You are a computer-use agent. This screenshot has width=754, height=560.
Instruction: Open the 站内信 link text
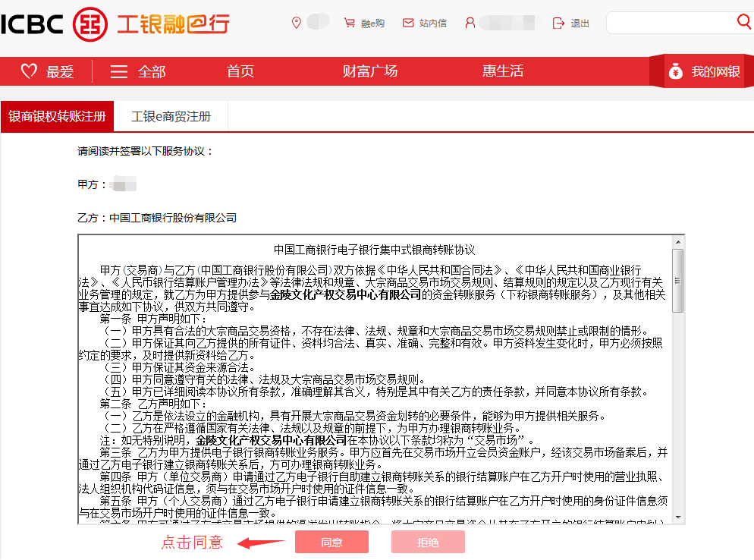[x=433, y=23]
